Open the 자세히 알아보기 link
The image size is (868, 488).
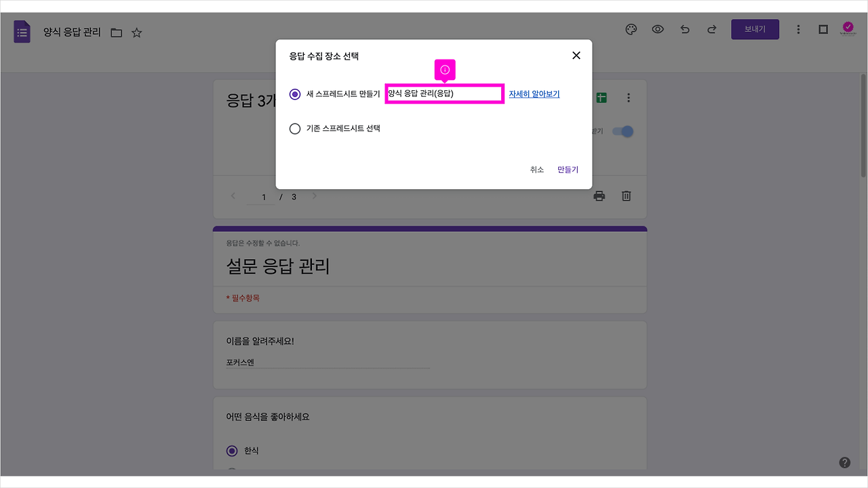tap(534, 93)
